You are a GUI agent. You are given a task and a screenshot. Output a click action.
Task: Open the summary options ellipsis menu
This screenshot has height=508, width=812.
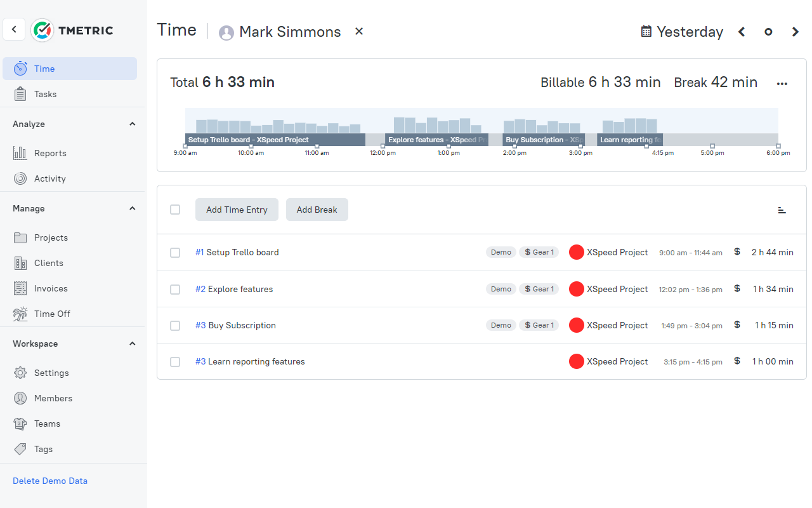click(782, 83)
